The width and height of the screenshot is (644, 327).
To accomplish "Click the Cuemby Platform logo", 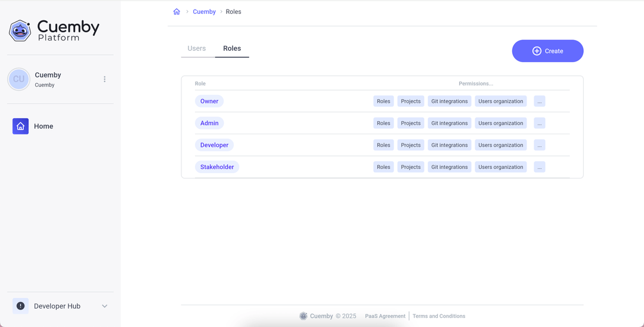I will tap(54, 30).
